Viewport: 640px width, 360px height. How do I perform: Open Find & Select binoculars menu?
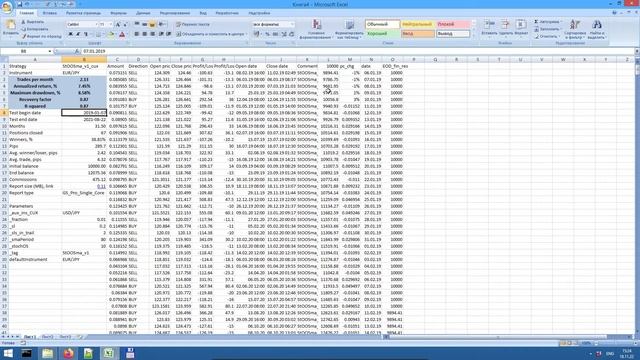click(x=597, y=29)
